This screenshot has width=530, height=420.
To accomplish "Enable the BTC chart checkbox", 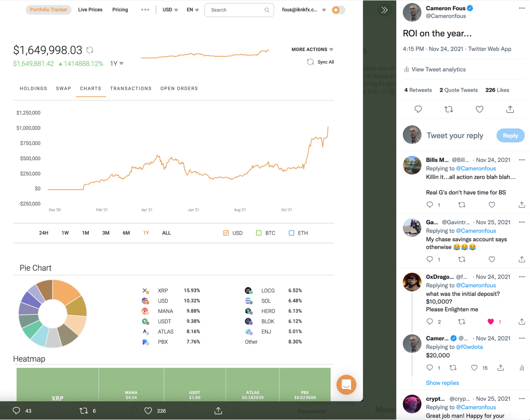I will pos(259,233).
